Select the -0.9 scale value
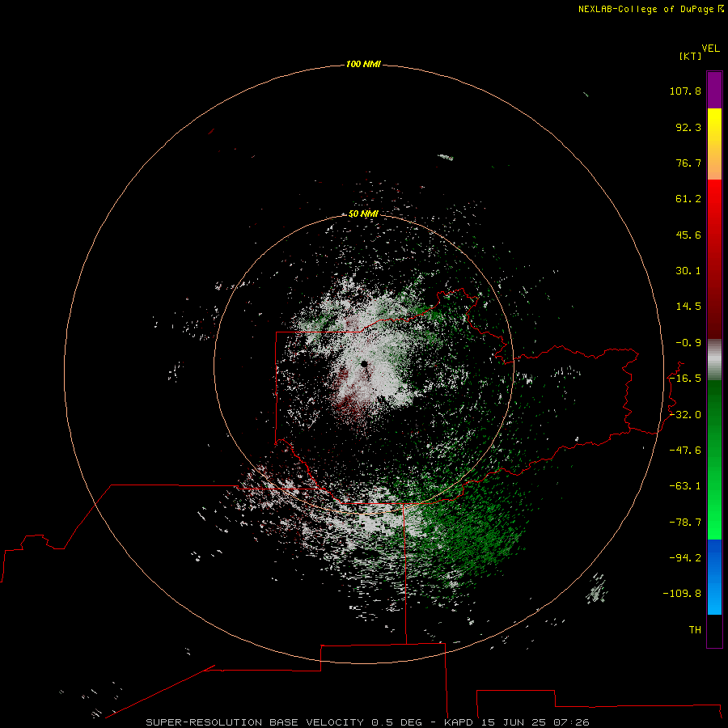The image size is (728, 728). [x=688, y=343]
